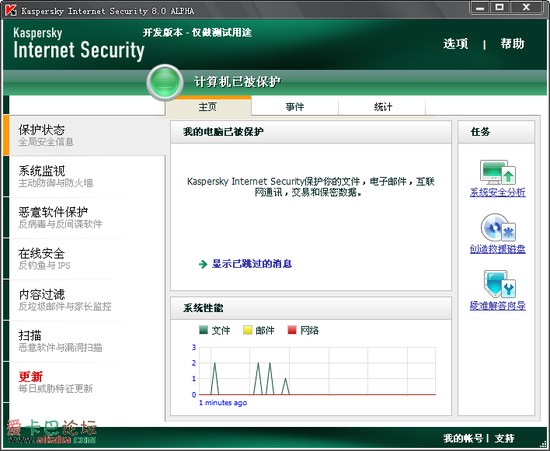Image resolution: width=550 pixels, height=451 pixels.
Task: Close the Kaspersky window
Action: pyautogui.click(x=526, y=8)
